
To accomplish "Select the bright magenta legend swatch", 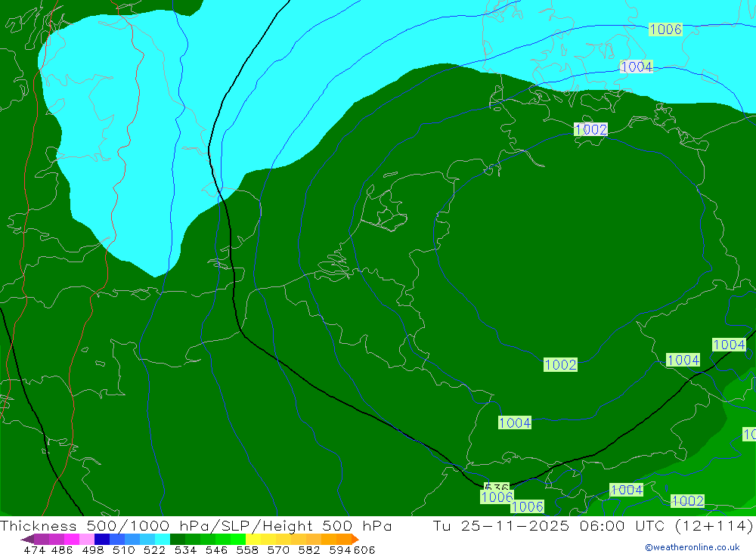I will [71, 539].
